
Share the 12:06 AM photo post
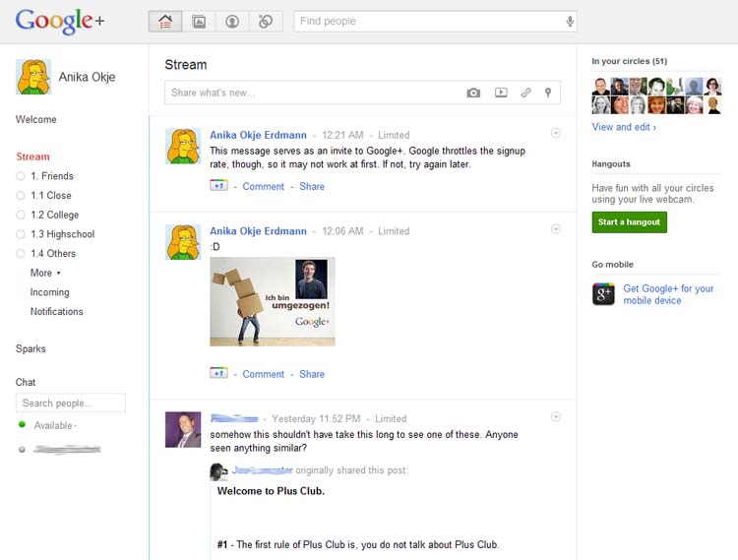312,374
